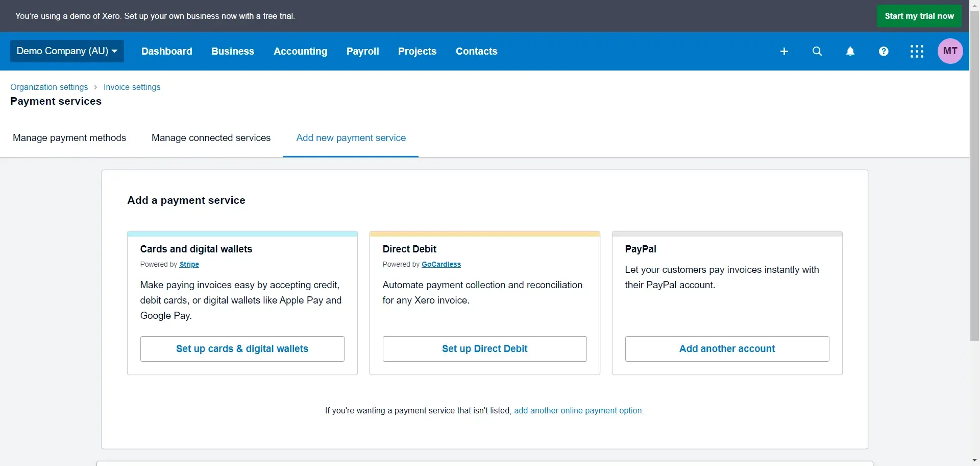The width and height of the screenshot is (980, 466).
Task: Click the 'Cards and digital wallets' title
Action: coord(197,249)
